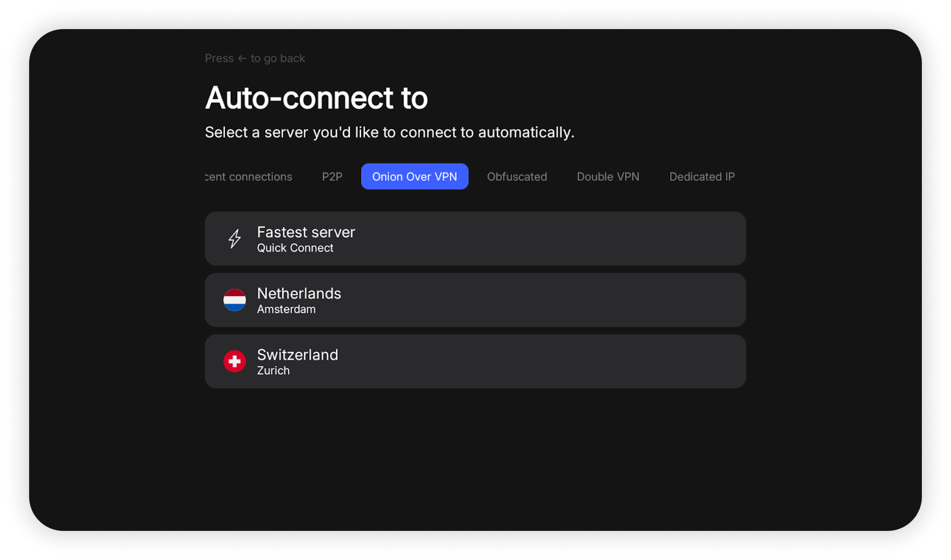The height and width of the screenshot is (560, 951).
Task: Click the Netherlands country name text
Action: (x=299, y=293)
